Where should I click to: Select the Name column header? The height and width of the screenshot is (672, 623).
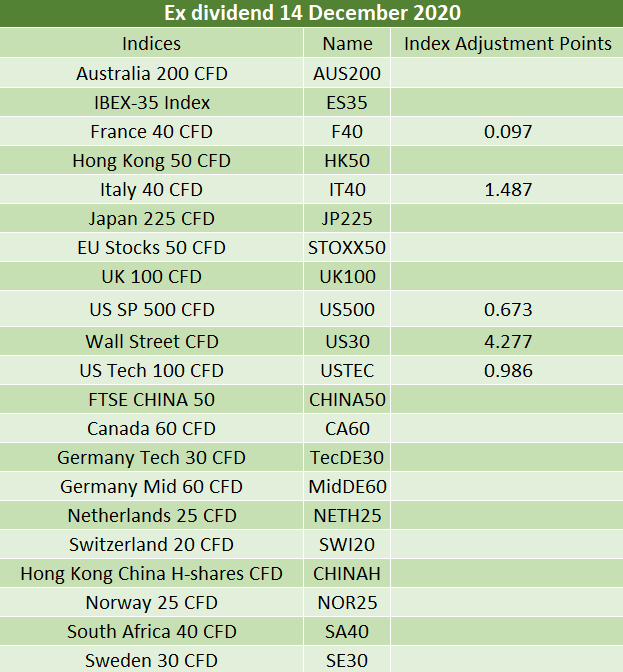[347, 43]
